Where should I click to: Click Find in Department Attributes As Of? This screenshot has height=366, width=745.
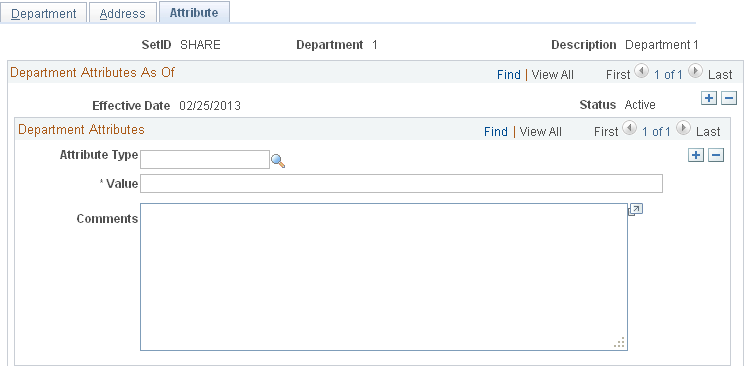pyautogui.click(x=509, y=75)
